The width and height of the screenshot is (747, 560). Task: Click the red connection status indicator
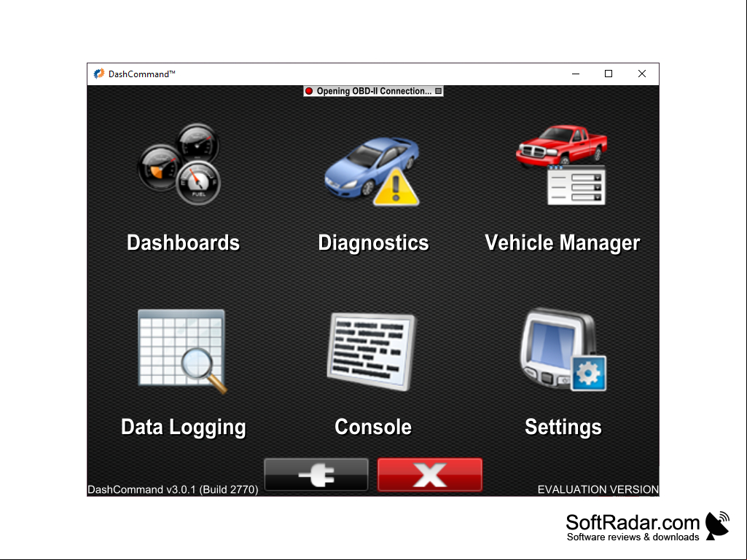point(309,91)
